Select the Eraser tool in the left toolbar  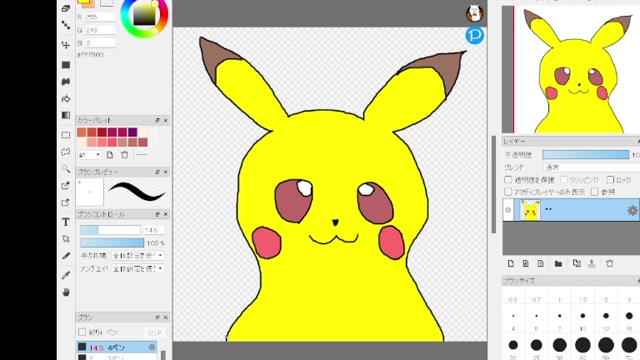[66, 9]
